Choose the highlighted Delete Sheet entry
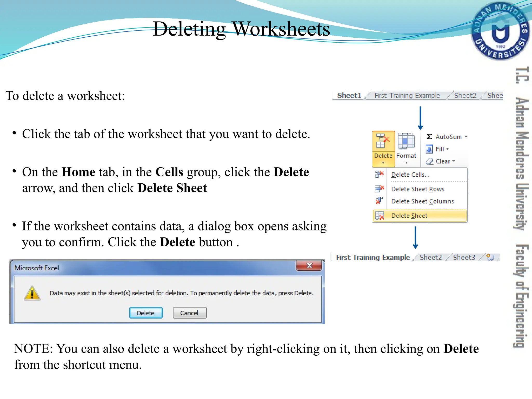Viewport: 532px width, 399px height. point(420,216)
